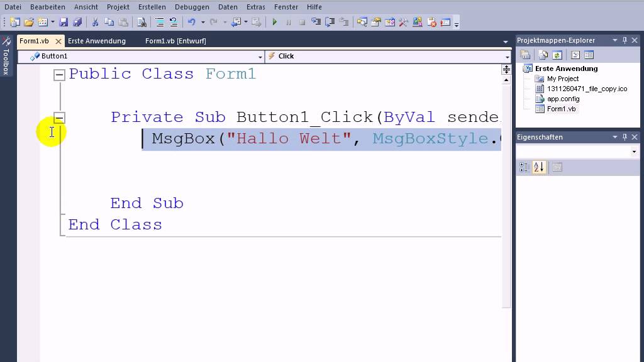The height and width of the screenshot is (362, 644).
Task: Click the Open File folder icon
Action: pyautogui.click(x=29, y=22)
